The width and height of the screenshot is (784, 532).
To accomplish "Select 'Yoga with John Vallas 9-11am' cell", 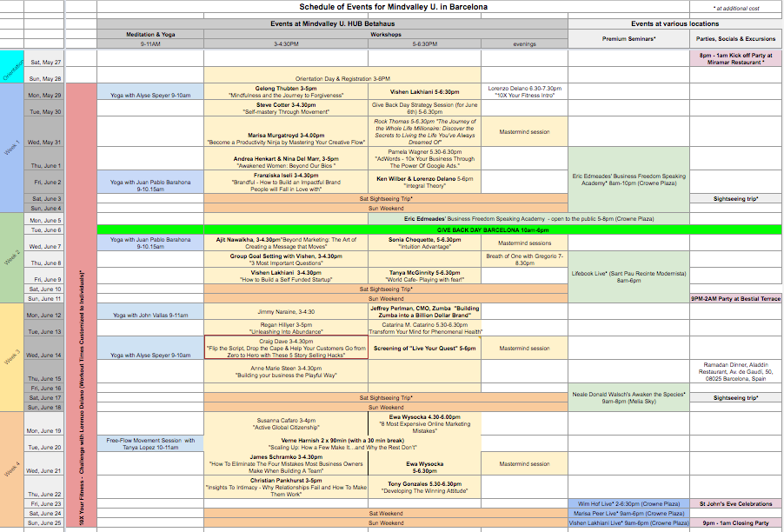I will (150, 311).
